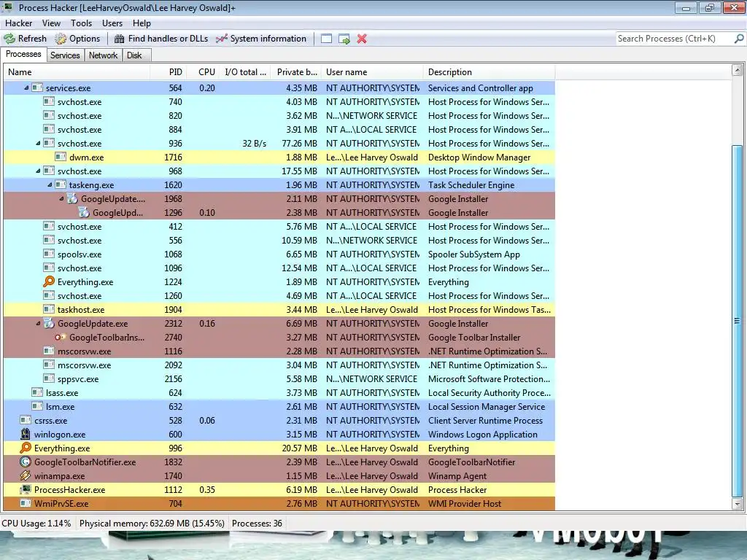This screenshot has height=560, width=747.
Task: Click the vertical scrollbar thumb
Action: [x=737, y=321]
